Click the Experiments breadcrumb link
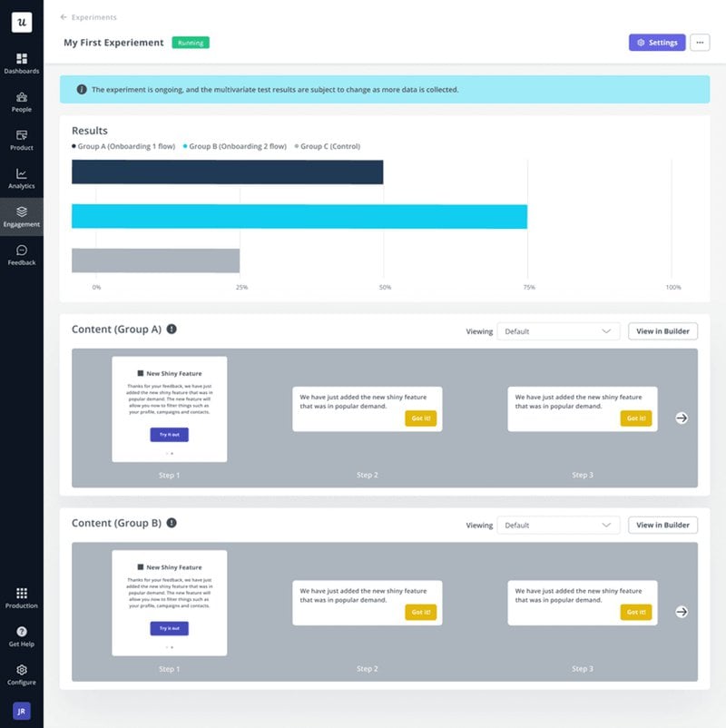Viewport: 726px width, 728px height. click(95, 16)
